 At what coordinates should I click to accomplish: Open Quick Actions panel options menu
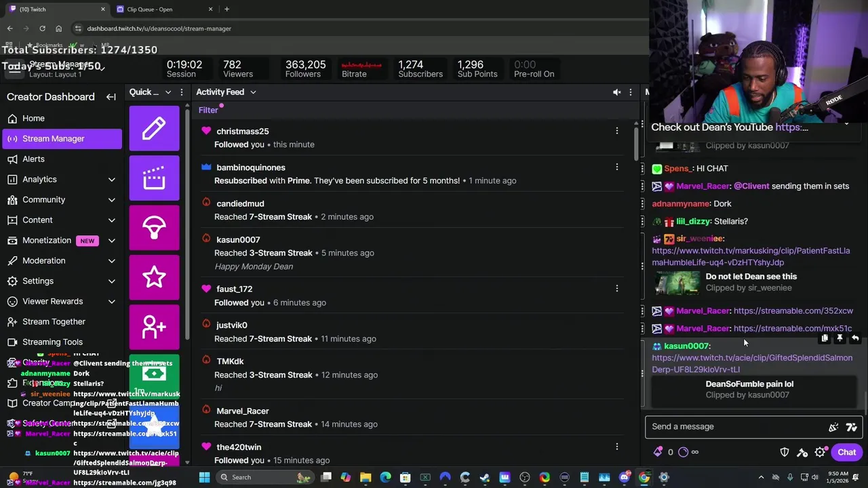coord(181,92)
